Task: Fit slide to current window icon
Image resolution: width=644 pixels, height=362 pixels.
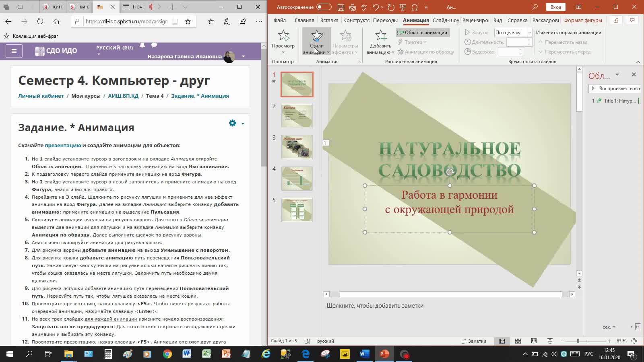Action: click(634, 341)
